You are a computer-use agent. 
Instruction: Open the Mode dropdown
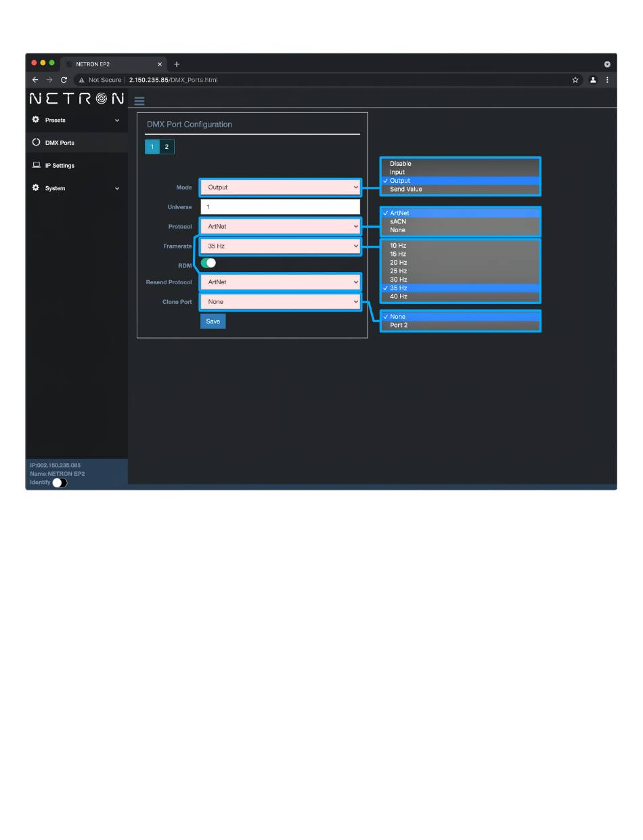pos(280,187)
